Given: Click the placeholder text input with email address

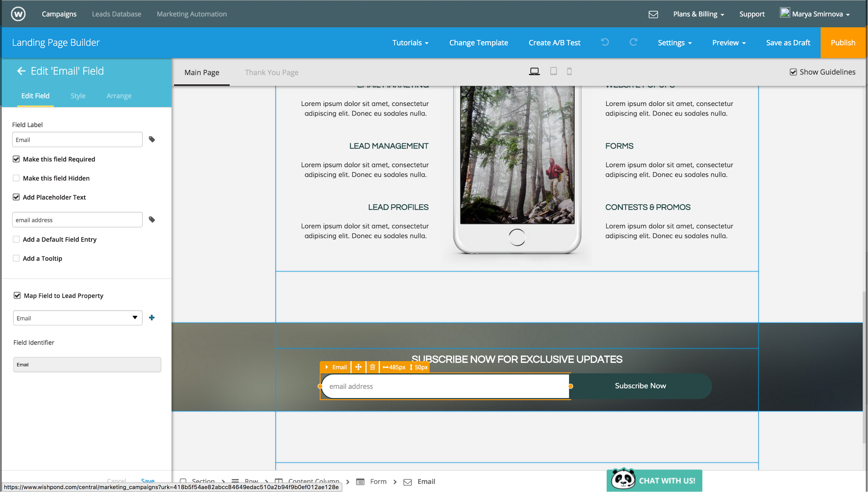Looking at the screenshot, I should (77, 220).
